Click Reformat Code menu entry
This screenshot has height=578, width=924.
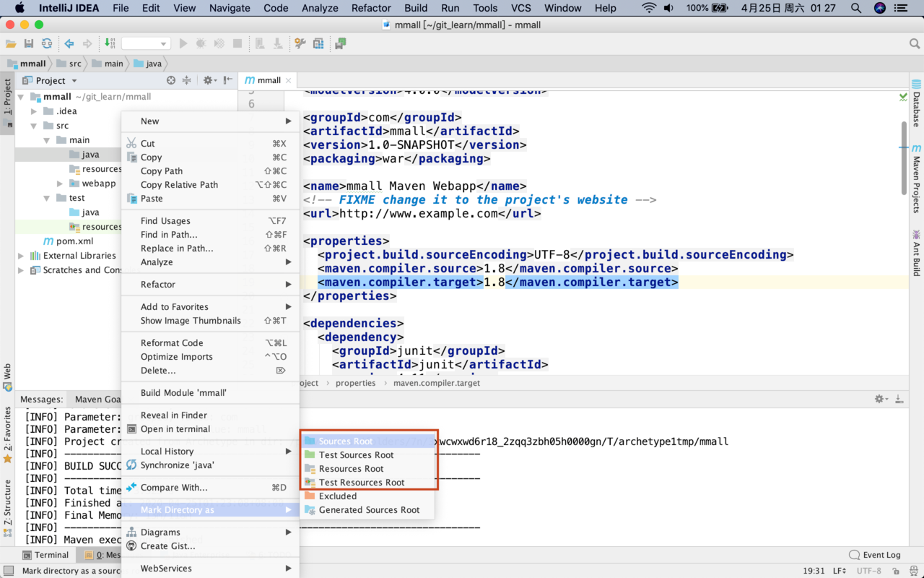click(x=210, y=342)
